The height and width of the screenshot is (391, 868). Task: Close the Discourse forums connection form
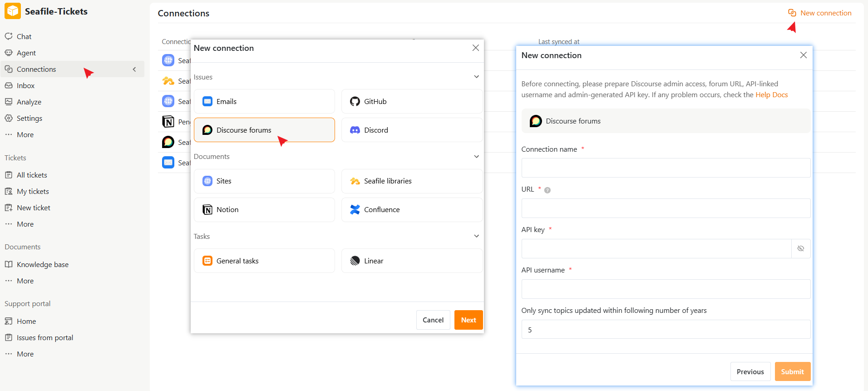point(804,55)
